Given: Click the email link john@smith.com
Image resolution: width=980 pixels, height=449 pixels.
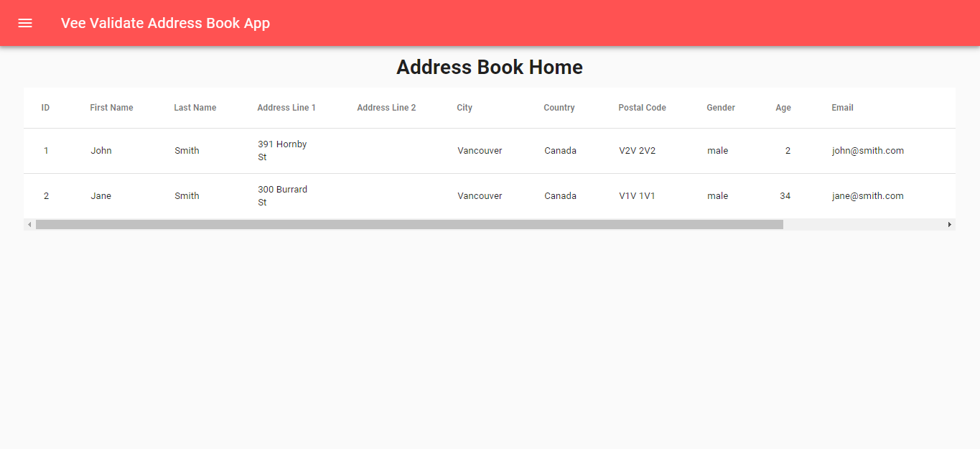Looking at the screenshot, I should coord(867,150).
